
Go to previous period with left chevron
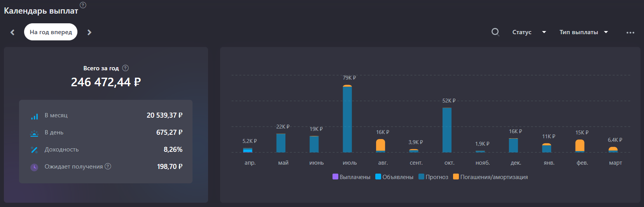12,32
